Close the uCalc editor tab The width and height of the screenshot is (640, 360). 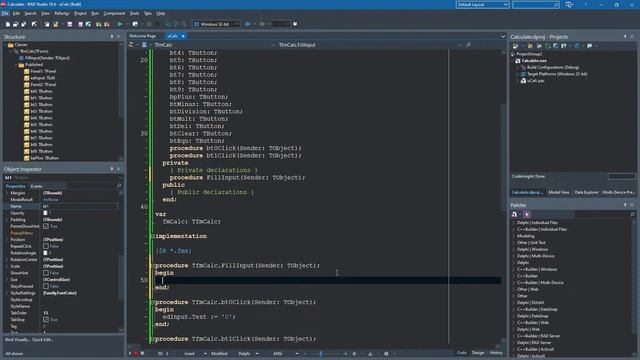coord(183,36)
